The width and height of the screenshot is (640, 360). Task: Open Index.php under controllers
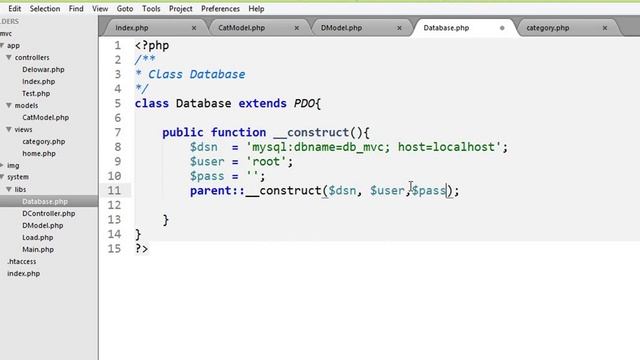pyautogui.click(x=38, y=81)
